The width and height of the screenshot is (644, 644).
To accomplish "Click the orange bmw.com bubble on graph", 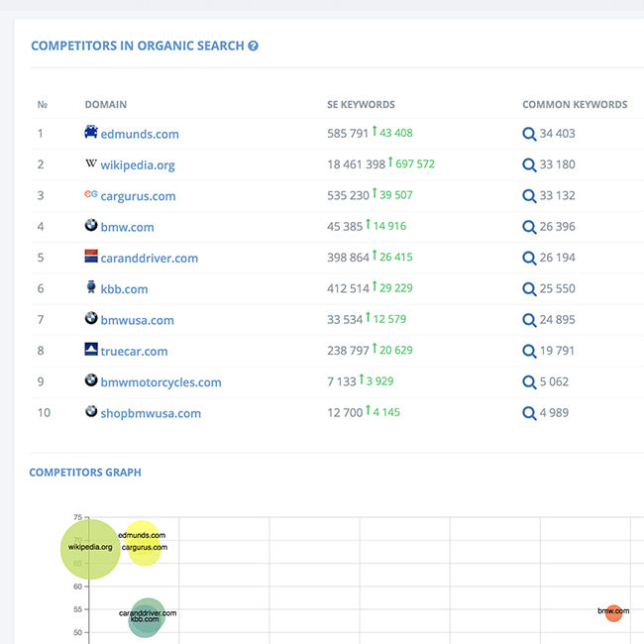I will (613, 614).
